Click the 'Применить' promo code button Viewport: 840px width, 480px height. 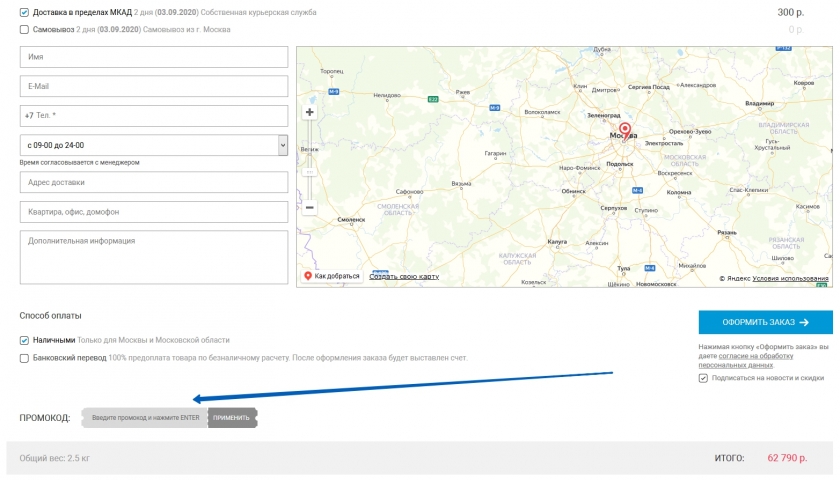point(232,417)
